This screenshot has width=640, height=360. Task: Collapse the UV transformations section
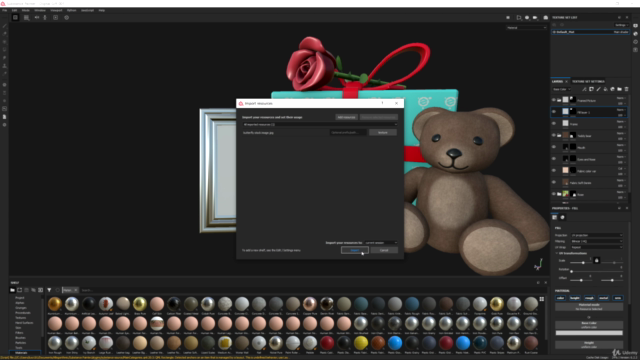557,253
